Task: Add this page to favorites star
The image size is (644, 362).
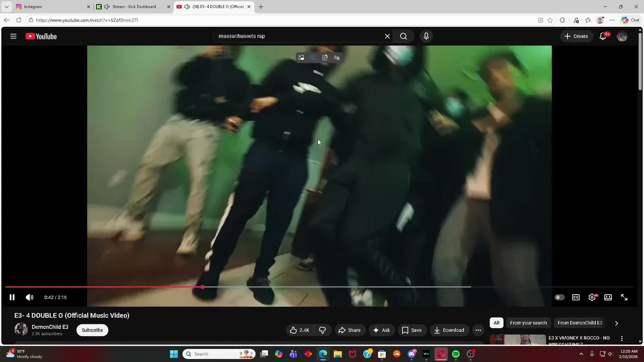Action: pyautogui.click(x=550, y=20)
